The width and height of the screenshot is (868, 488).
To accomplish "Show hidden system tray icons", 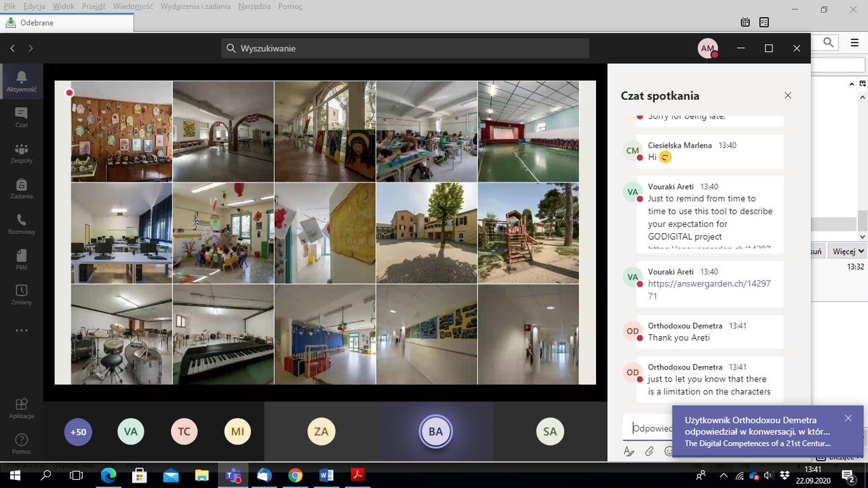I will click(723, 475).
